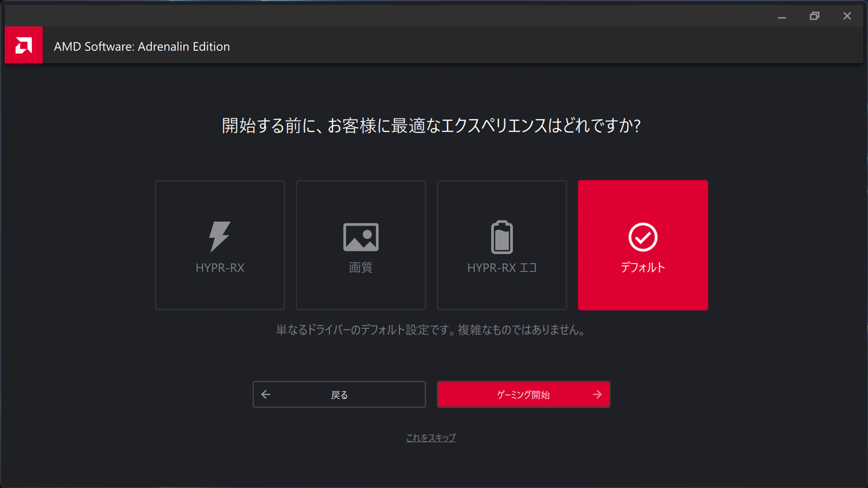
Task: Select the HYPR-RX lightning bolt profile card
Action: pos(220,245)
